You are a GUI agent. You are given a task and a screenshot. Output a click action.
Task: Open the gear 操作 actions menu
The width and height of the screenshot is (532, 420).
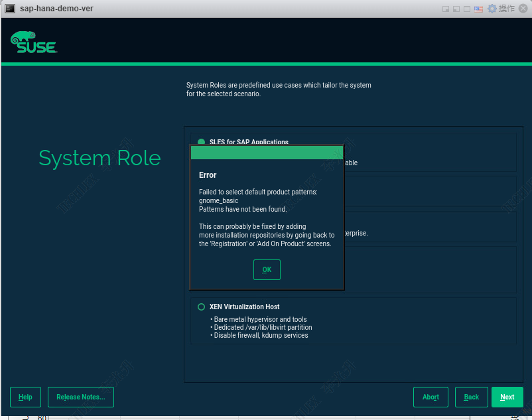501,9
